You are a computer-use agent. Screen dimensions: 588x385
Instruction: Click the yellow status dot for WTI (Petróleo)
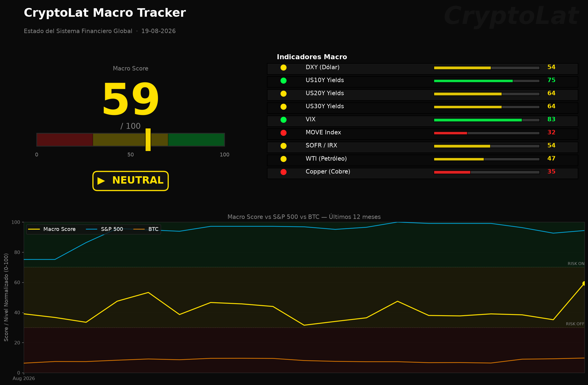[283, 159]
